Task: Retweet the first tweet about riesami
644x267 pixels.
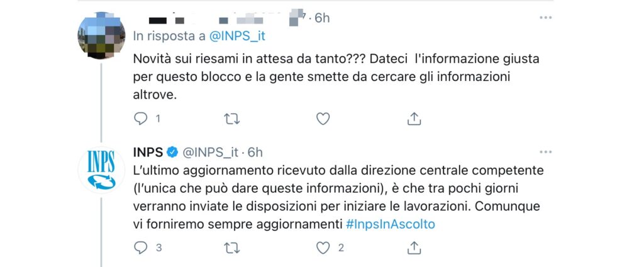Action: coord(232,119)
